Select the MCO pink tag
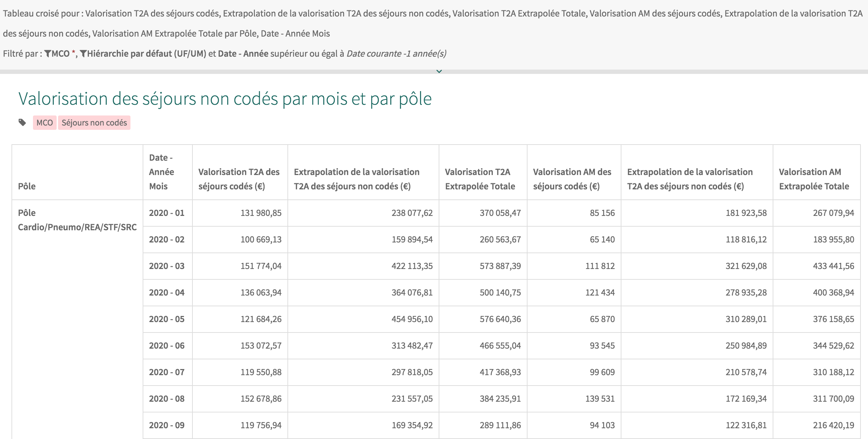 pos(44,123)
